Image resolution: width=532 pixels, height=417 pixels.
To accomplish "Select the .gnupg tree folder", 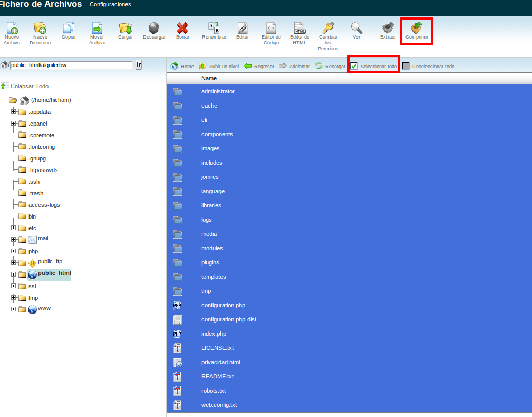I will [37, 158].
